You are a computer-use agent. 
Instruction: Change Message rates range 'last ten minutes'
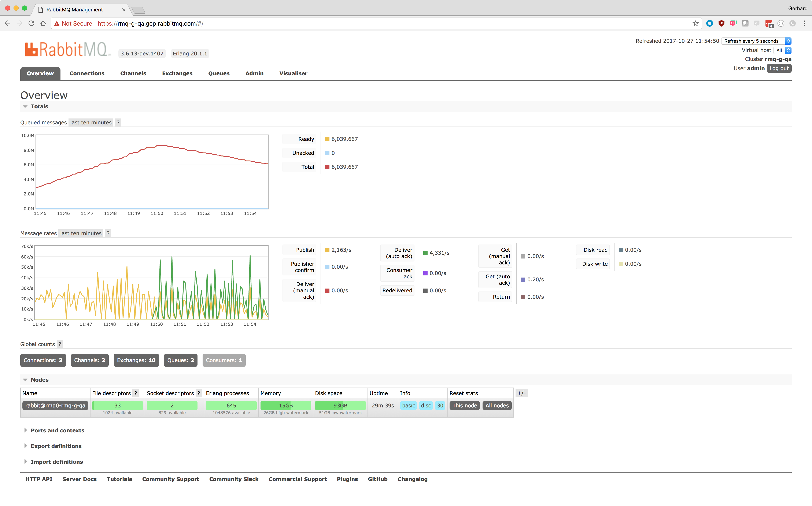[81, 233]
